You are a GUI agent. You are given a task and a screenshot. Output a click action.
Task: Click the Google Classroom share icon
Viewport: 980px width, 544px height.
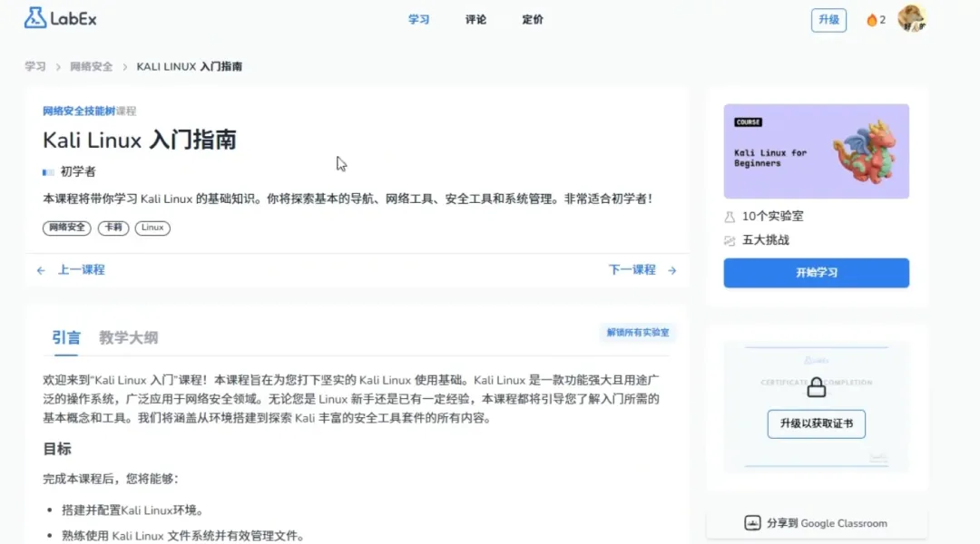[x=752, y=523]
